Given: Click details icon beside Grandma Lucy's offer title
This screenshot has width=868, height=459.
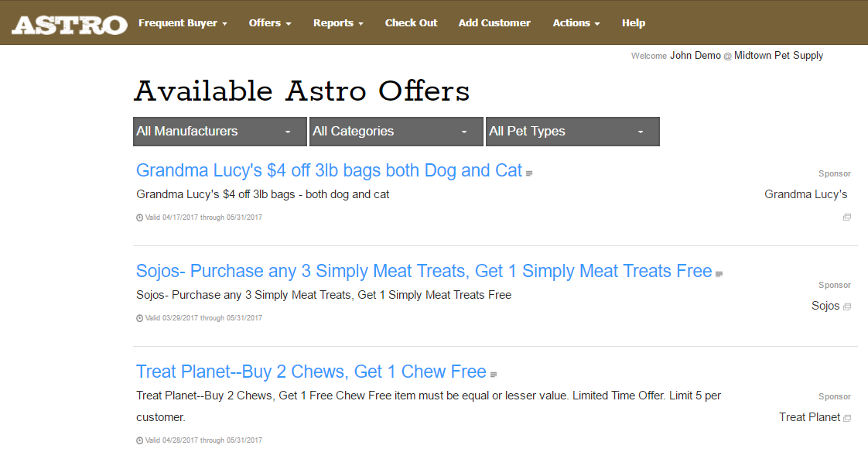Looking at the screenshot, I should pos(529,173).
